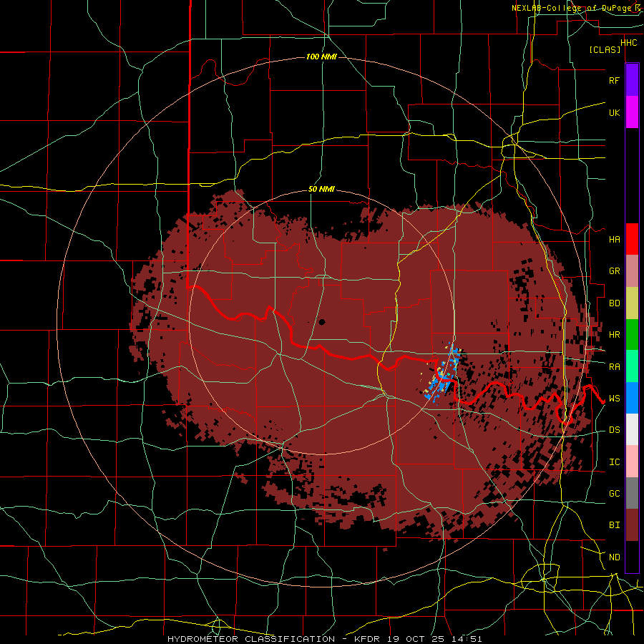Pick the HR green legend swatch
This screenshot has height=644, width=644.
tap(632, 334)
